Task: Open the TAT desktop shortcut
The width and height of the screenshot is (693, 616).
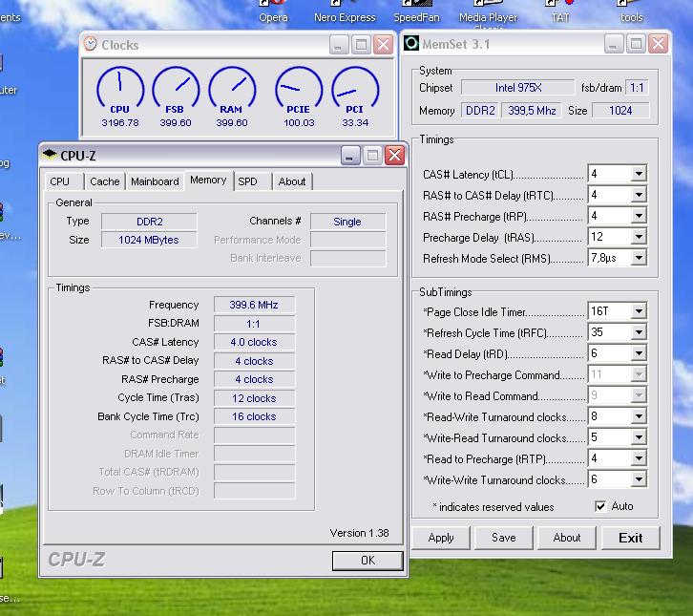Action: click(560, 12)
